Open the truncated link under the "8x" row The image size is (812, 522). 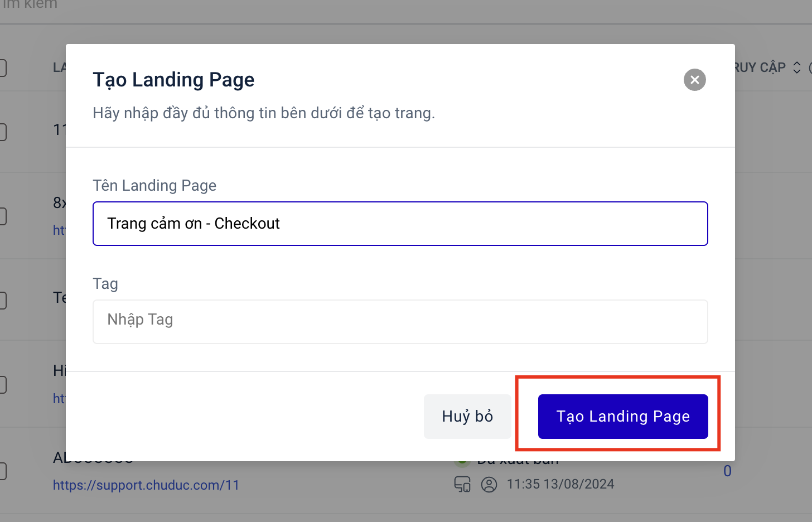[59, 230]
